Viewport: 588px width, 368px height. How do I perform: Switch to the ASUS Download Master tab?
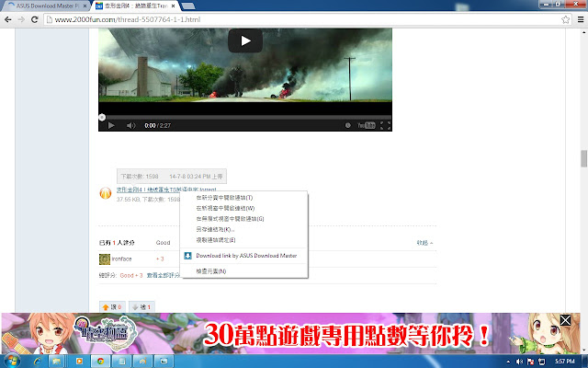(x=45, y=6)
